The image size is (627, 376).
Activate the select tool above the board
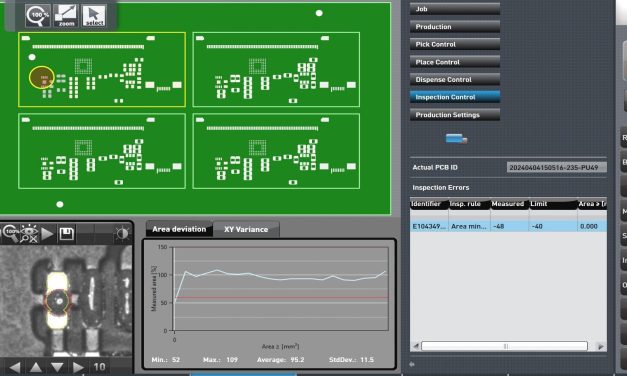94,16
